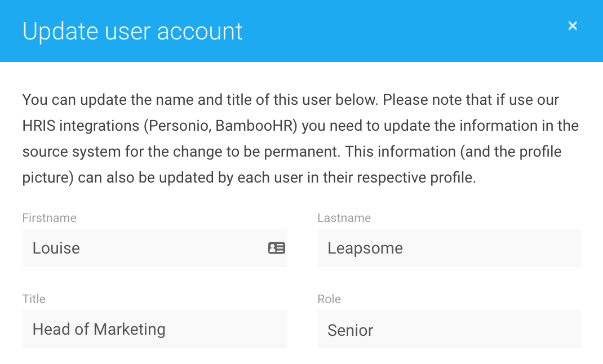Image resolution: width=603 pixels, height=364 pixels.
Task: Click the Title label
Action: 34,299
